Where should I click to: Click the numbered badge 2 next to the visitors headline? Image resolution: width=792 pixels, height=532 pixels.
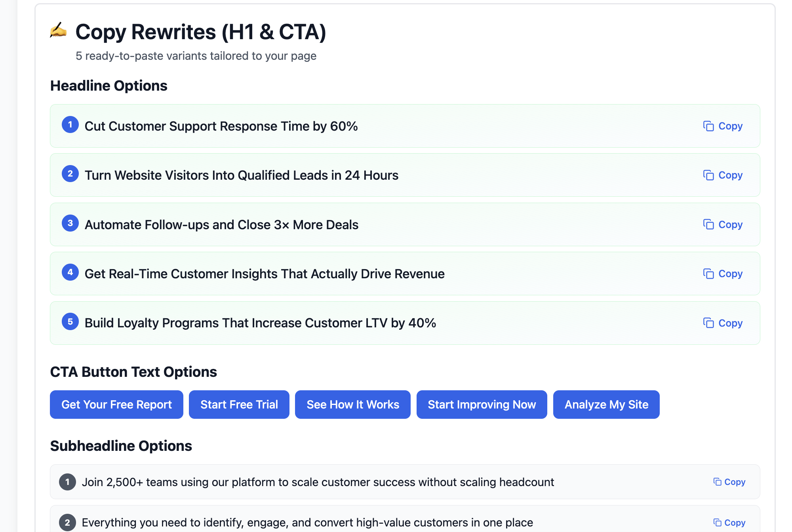[70, 173]
